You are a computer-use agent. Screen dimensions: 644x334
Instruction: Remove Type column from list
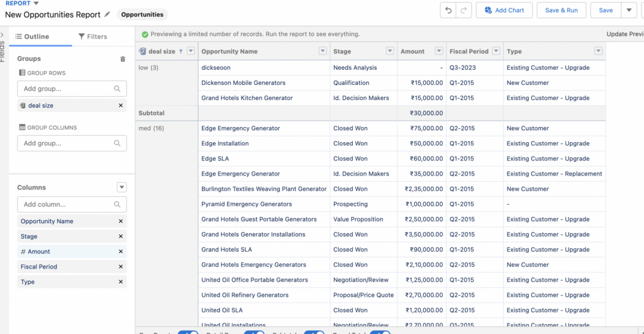(x=121, y=282)
